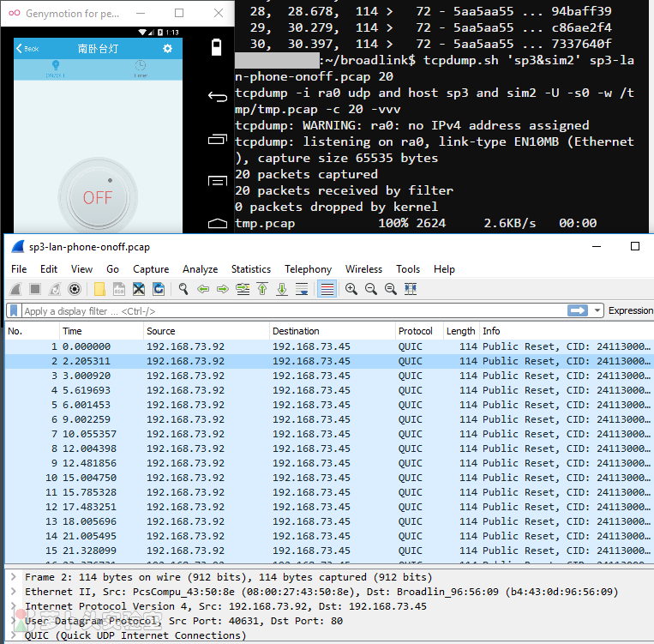Expand the Ethernet II tree row
Viewport: 654px width, 644px height.
tap(12, 592)
